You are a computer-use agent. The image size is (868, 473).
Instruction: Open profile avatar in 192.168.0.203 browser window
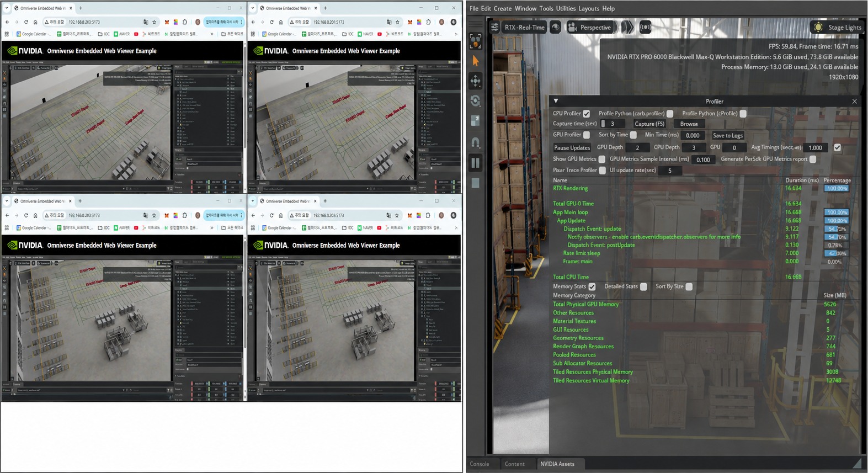(441, 215)
